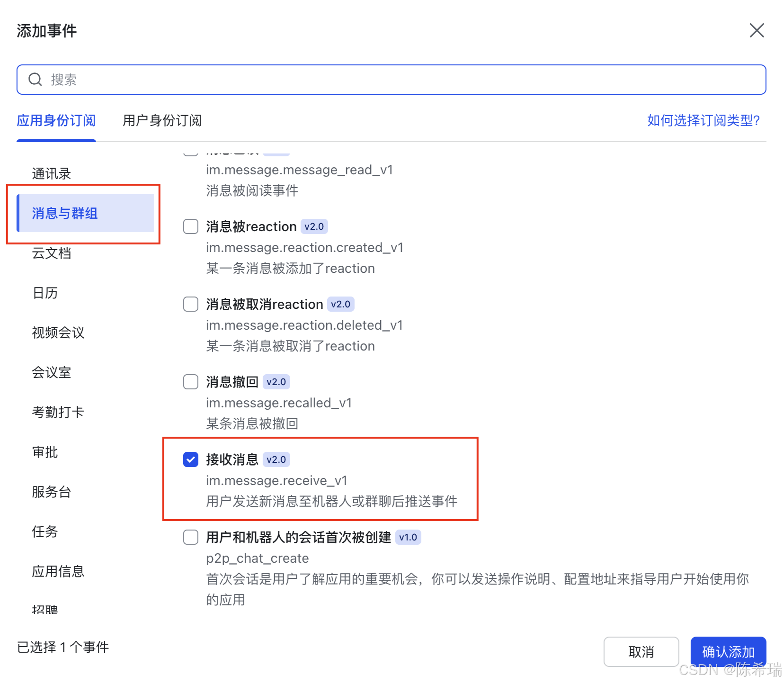Switch to the 应用身份订阅 tab
Screen dimensions: 784x684
point(56,121)
